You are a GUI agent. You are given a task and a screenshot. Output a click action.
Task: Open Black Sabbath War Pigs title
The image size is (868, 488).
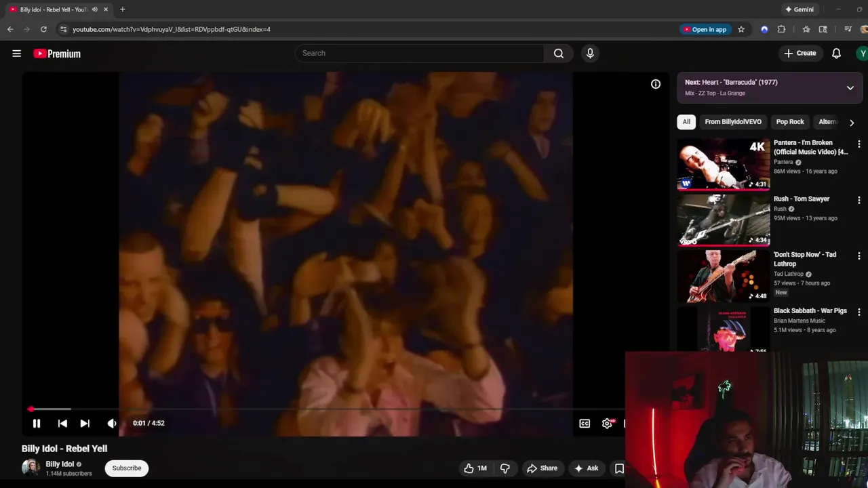tap(810, 311)
